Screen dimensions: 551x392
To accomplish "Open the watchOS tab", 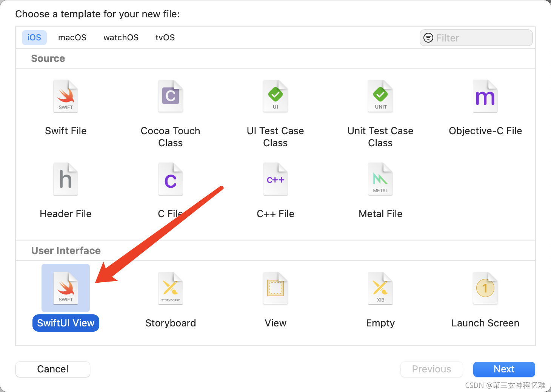I will (x=121, y=38).
